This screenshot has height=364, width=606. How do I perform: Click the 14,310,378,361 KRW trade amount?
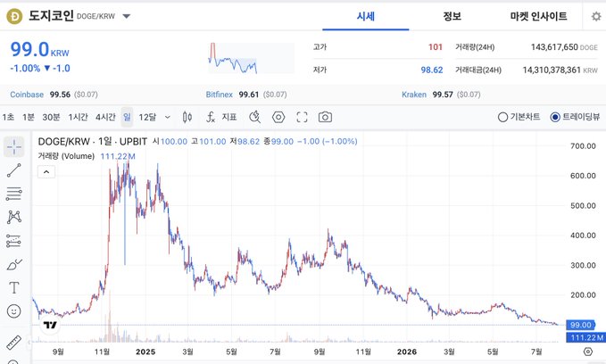(560, 70)
